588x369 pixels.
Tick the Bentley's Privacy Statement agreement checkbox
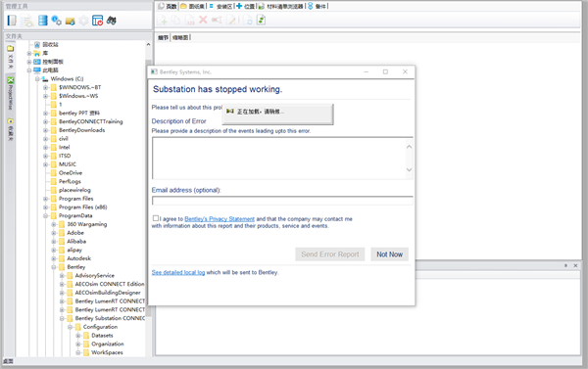point(155,218)
